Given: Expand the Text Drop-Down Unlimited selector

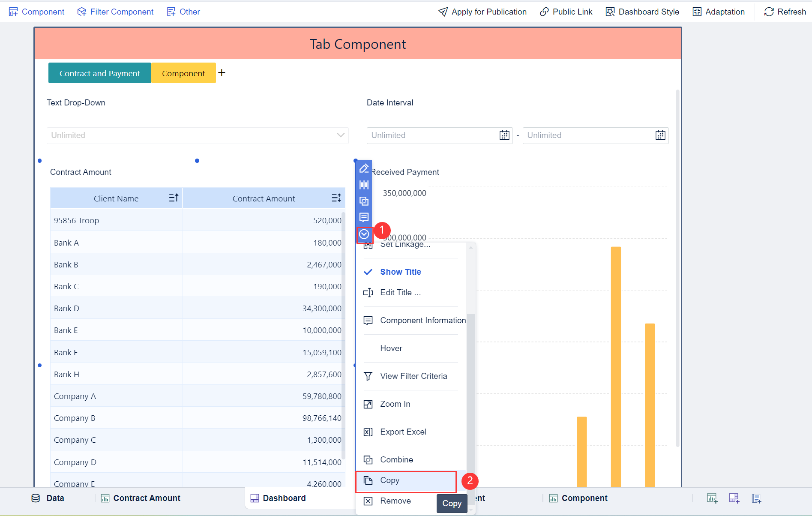Looking at the screenshot, I should click(x=341, y=135).
